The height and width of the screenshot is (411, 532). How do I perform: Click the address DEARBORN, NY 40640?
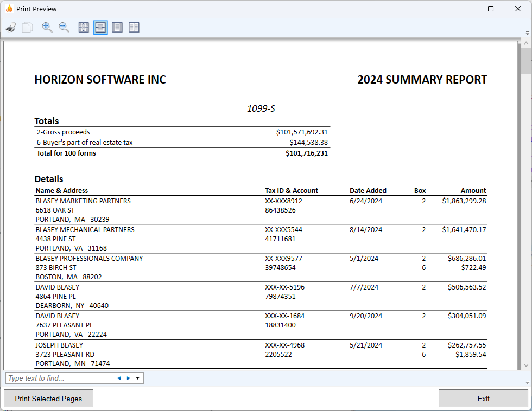point(72,306)
